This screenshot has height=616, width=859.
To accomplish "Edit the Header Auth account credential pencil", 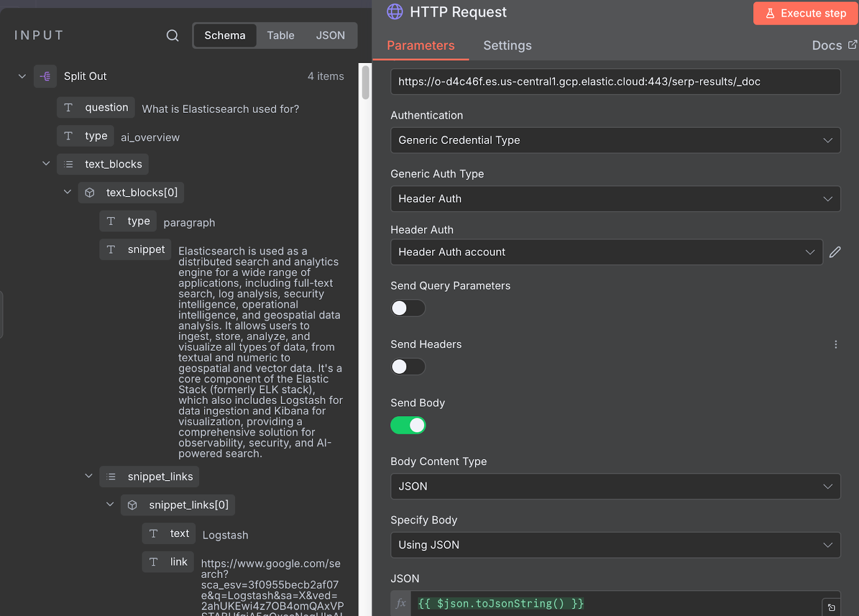I will (835, 252).
